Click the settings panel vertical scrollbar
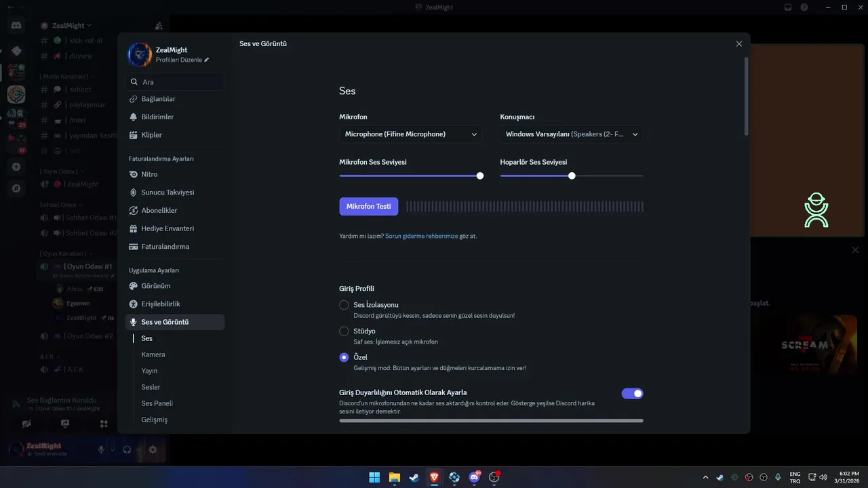868x488 pixels. (x=747, y=96)
